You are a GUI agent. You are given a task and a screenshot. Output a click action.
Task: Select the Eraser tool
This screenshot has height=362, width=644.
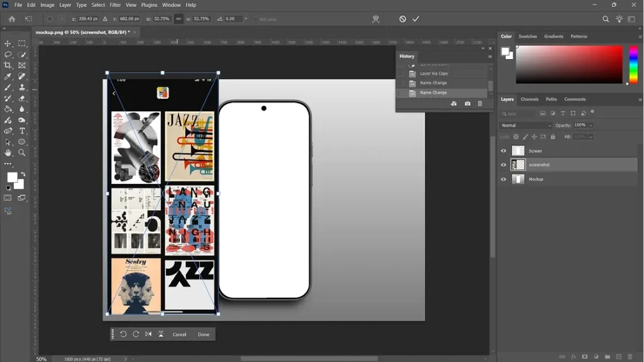coord(22,98)
